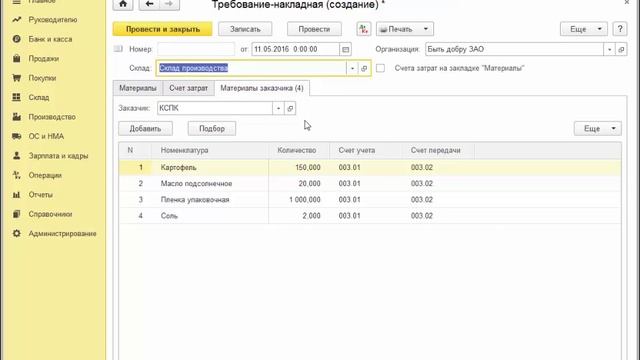The height and width of the screenshot is (360, 640).
Task: Toggle Счета затрат на закладке Материалы checkbox
Action: (x=380, y=68)
